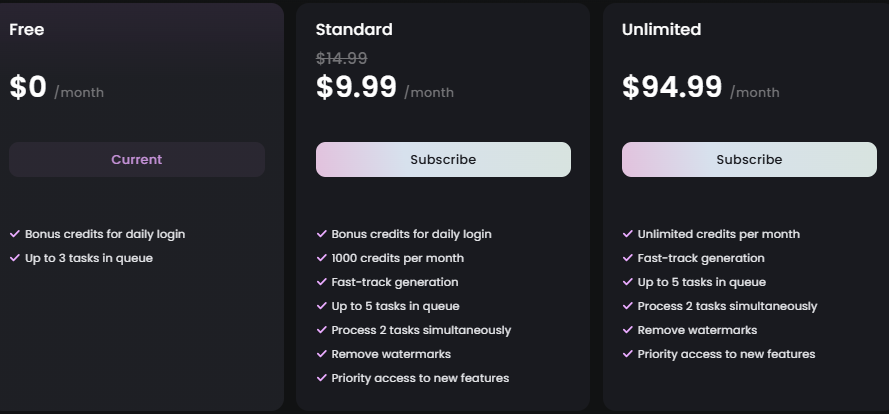Click the crossed-out $14.99 original price
This screenshot has width=889, height=414.
click(342, 58)
